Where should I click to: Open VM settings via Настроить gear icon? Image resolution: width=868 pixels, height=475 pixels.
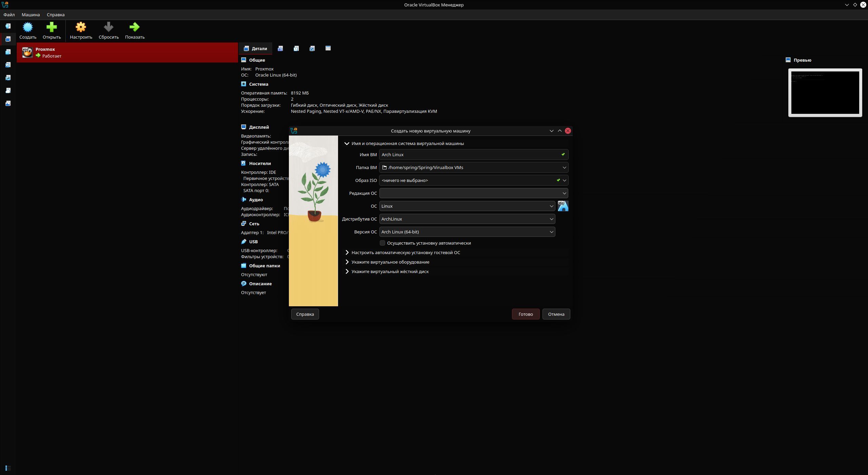point(81,27)
